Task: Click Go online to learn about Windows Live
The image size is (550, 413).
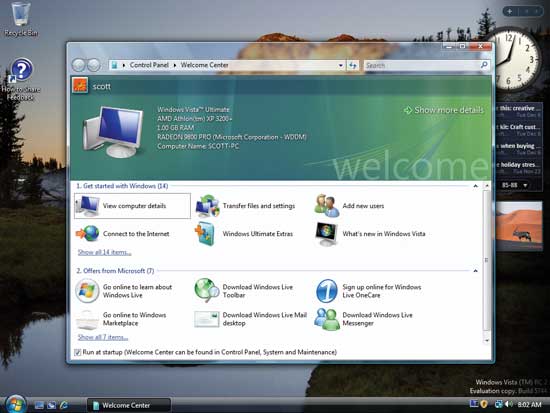Action: [138, 291]
